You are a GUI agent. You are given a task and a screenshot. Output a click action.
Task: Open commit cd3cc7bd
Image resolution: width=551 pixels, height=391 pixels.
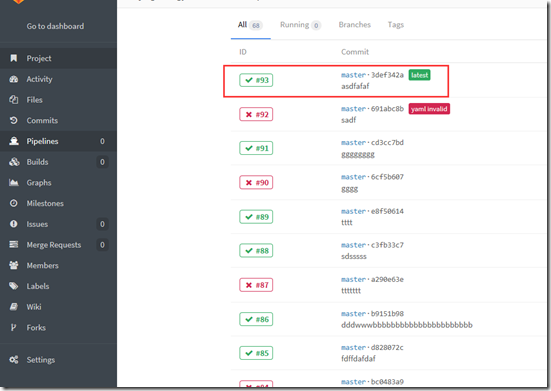tap(387, 143)
